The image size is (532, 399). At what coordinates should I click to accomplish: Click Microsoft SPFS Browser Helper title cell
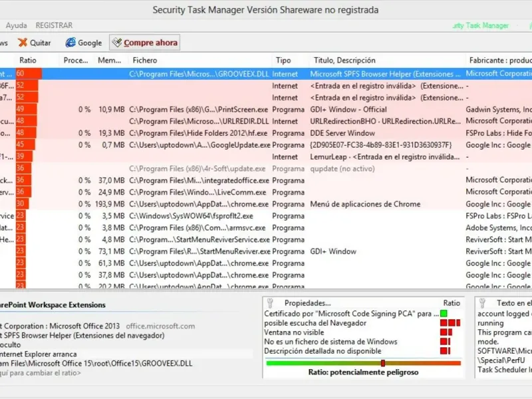(x=386, y=74)
